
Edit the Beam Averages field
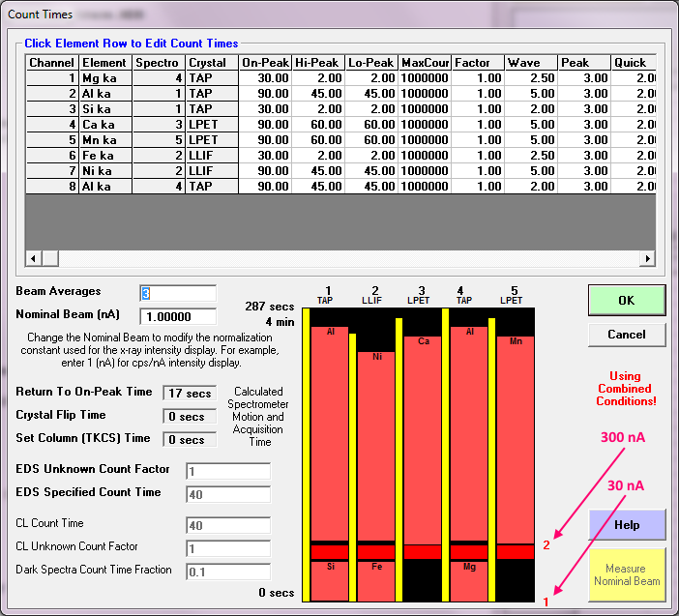(178, 293)
